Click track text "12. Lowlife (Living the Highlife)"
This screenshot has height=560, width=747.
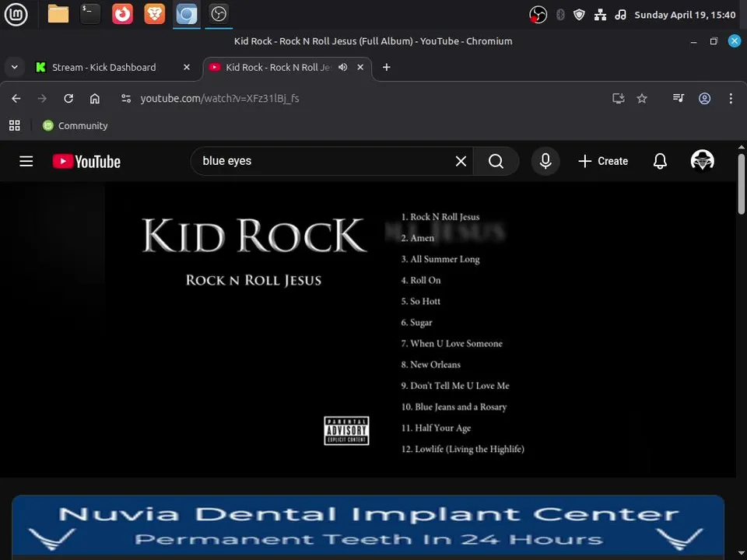[x=462, y=449]
